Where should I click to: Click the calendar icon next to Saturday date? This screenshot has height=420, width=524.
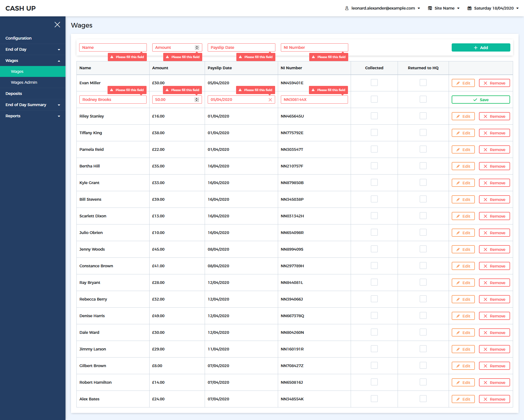coord(469,8)
